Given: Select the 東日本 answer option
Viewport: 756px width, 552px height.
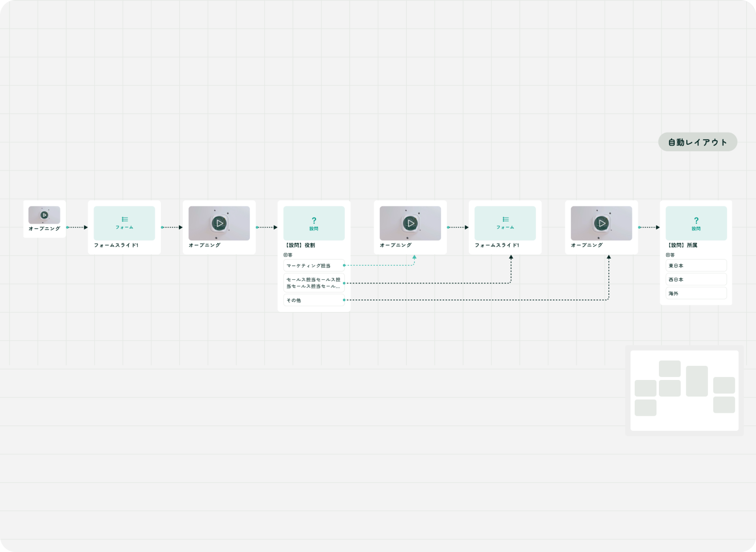Looking at the screenshot, I should pyautogui.click(x=696, y=266).
